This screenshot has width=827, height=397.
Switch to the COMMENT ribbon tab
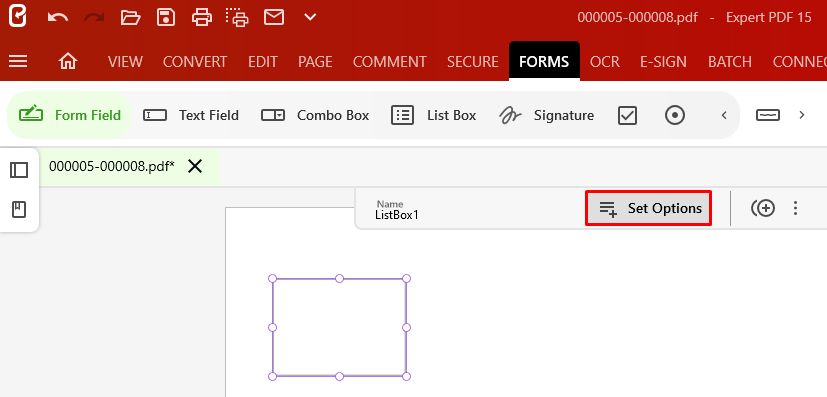[389, 62]
